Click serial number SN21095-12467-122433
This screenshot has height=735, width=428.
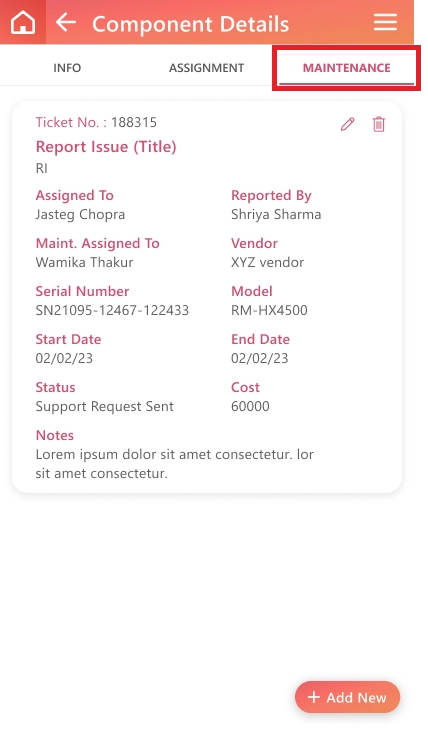112,310
